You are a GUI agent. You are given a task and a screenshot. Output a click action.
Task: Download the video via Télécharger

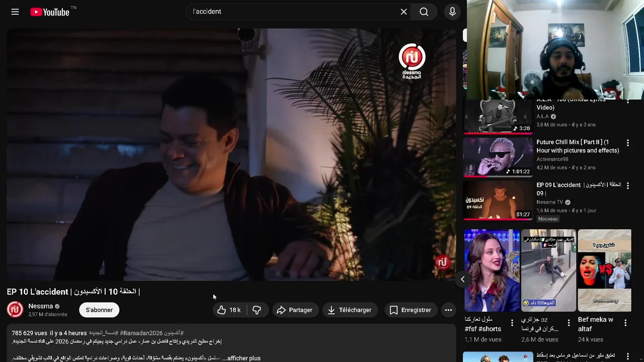(x=350, y=310)
